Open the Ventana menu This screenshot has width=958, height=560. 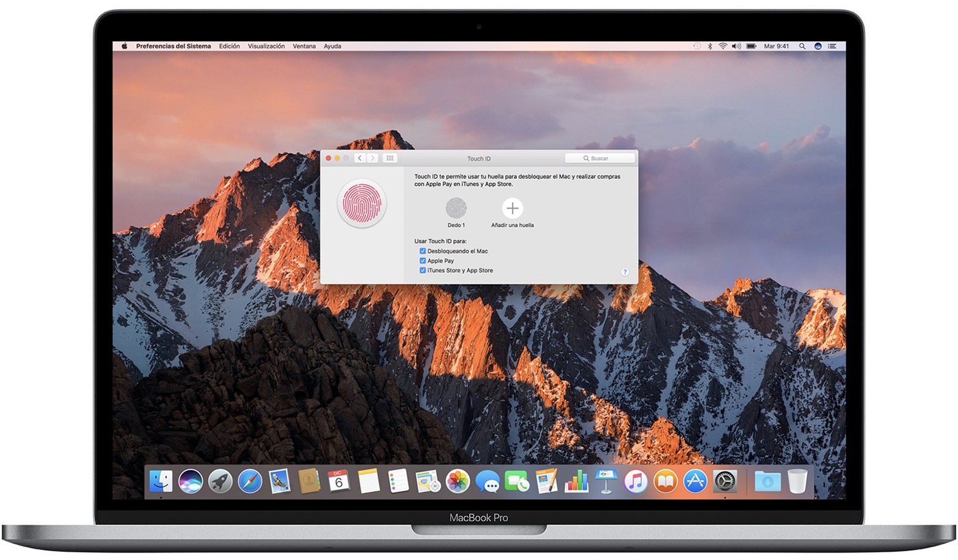point(304,45)
